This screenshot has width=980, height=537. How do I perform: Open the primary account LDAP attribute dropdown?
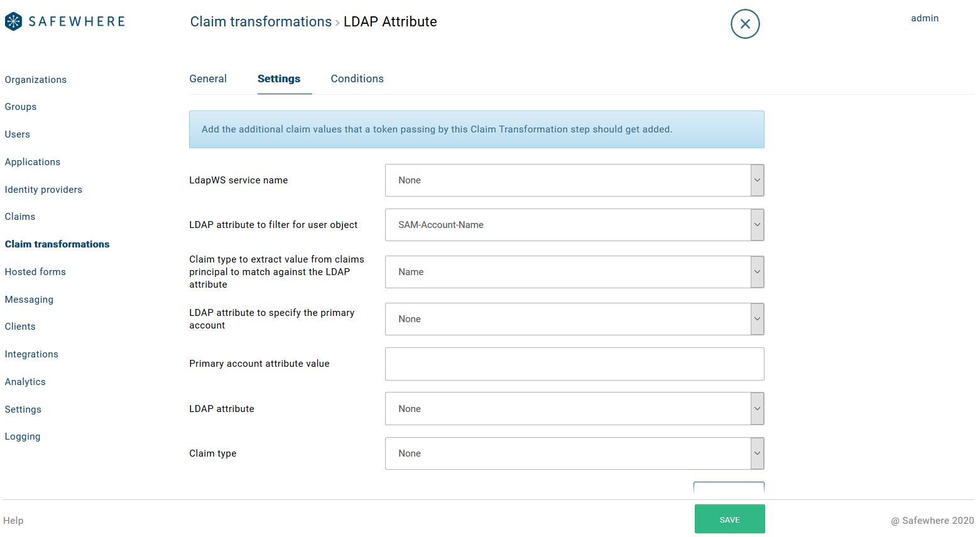click(574, 319)
